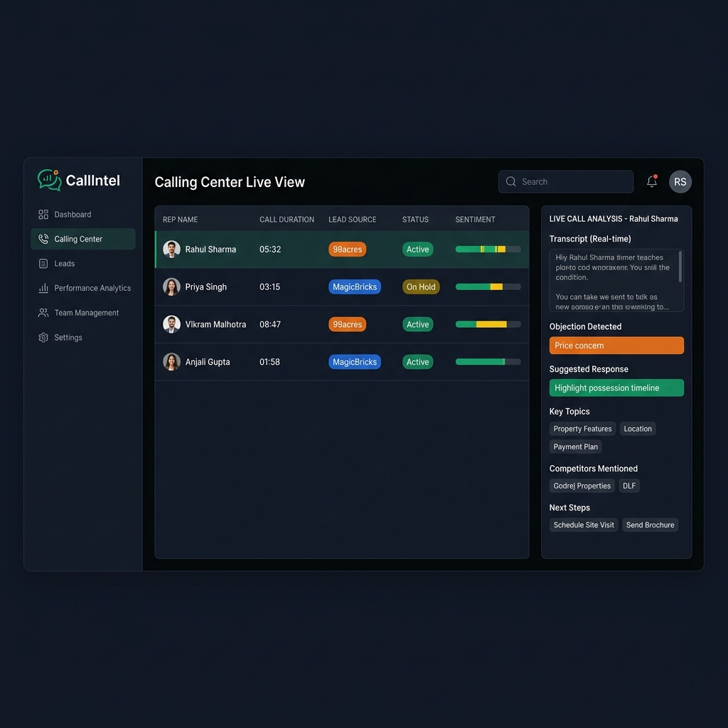This screenshot has width=728, height=728.
Task: Click the Calling Center Live View heading
Action: (230, 182)
